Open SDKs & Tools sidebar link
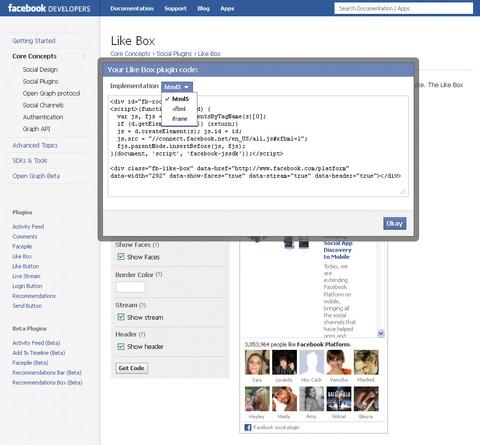This screenshot has height=445, width=480. pyautogui.click(x=30, y=160)
